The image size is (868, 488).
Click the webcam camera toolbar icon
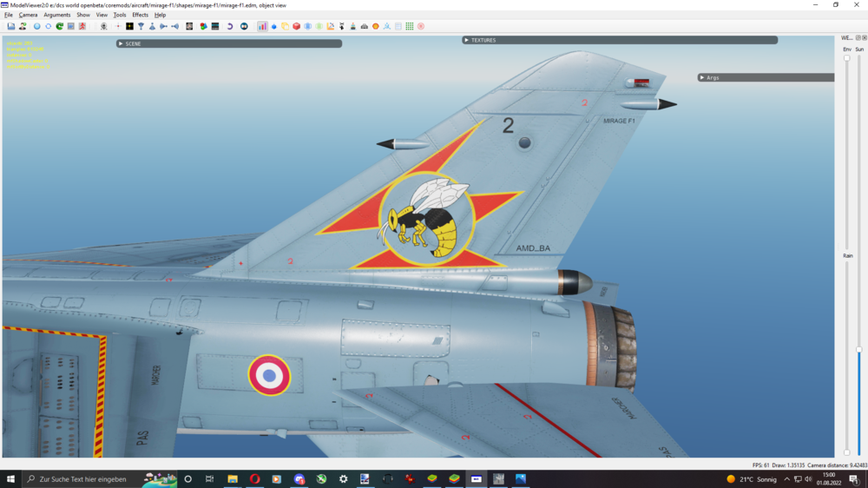pyautogui.click(x=103, y=26)
